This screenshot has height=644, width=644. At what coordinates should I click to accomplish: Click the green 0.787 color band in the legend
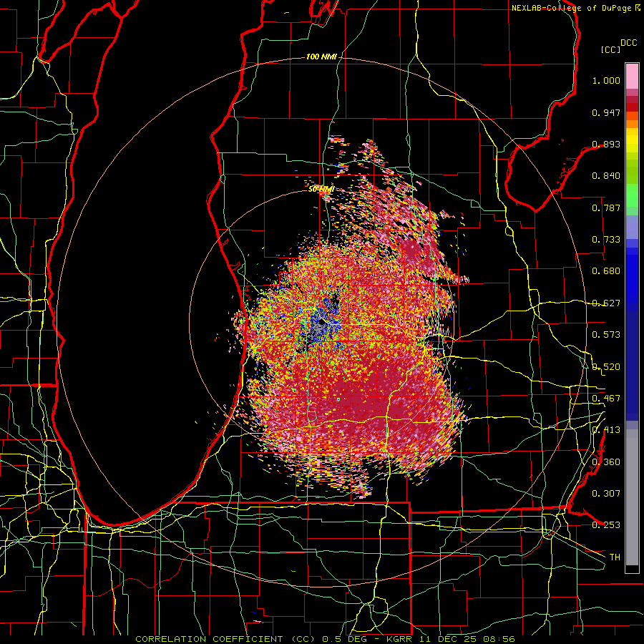click(x=632, y=199)
